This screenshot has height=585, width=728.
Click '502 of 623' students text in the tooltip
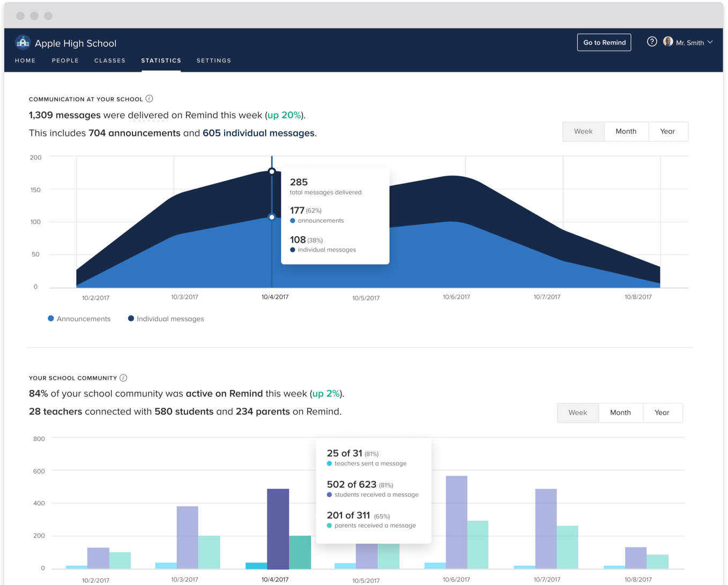[x=352, y=484]
